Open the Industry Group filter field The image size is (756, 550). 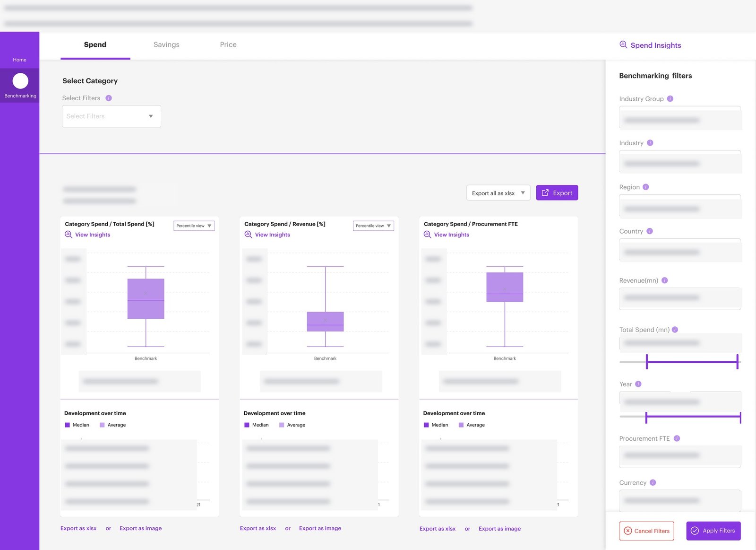coord(680,118)
